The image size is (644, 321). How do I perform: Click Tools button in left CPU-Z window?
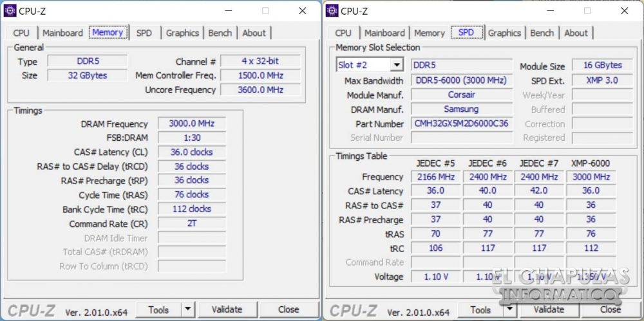158,310
